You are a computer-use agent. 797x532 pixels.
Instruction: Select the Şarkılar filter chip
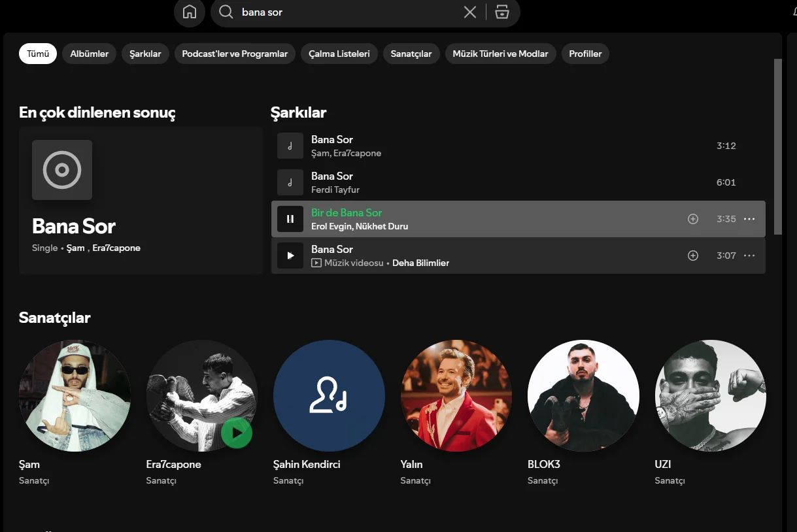click(145, 54)
